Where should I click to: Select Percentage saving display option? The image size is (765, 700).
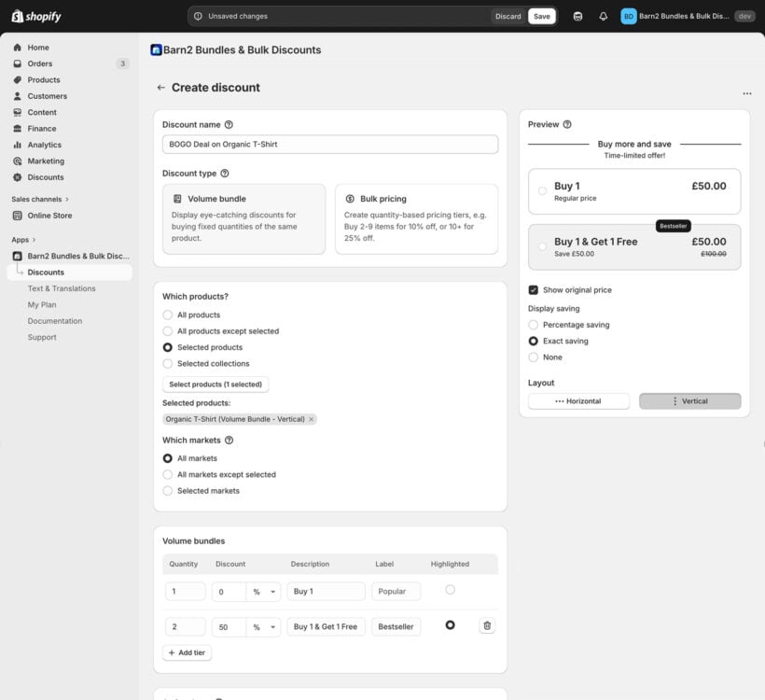[533, 324]
